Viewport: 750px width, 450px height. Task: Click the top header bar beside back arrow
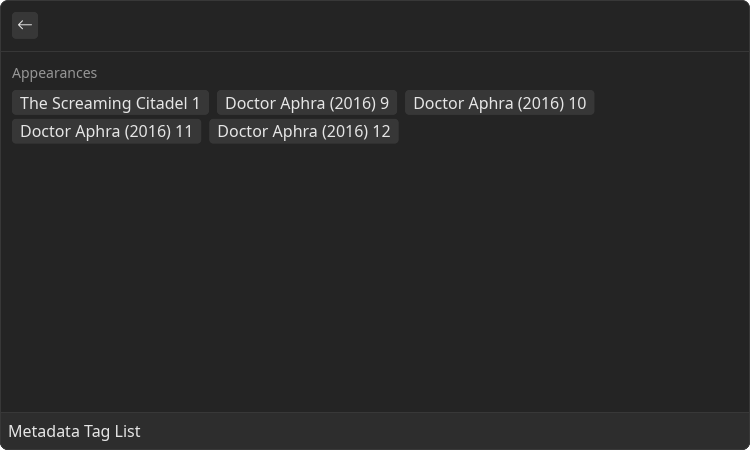pyautogui.click(x=392, y=25)
